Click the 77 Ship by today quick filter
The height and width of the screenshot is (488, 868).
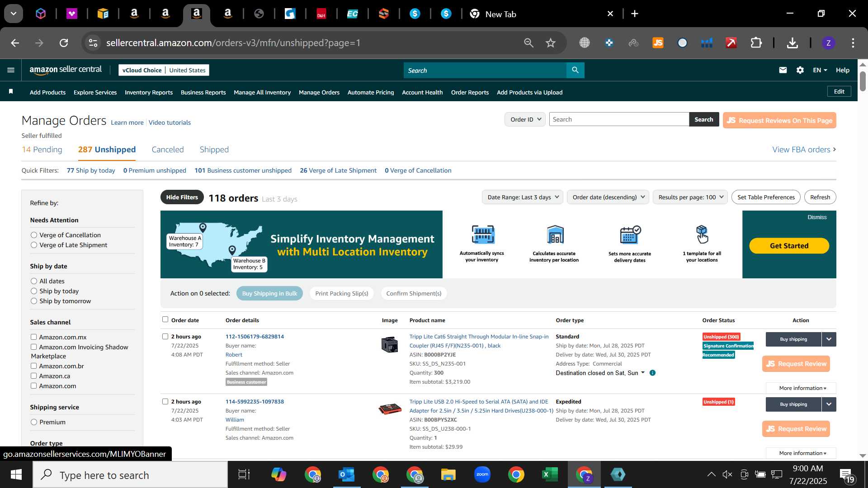point(91,170)
